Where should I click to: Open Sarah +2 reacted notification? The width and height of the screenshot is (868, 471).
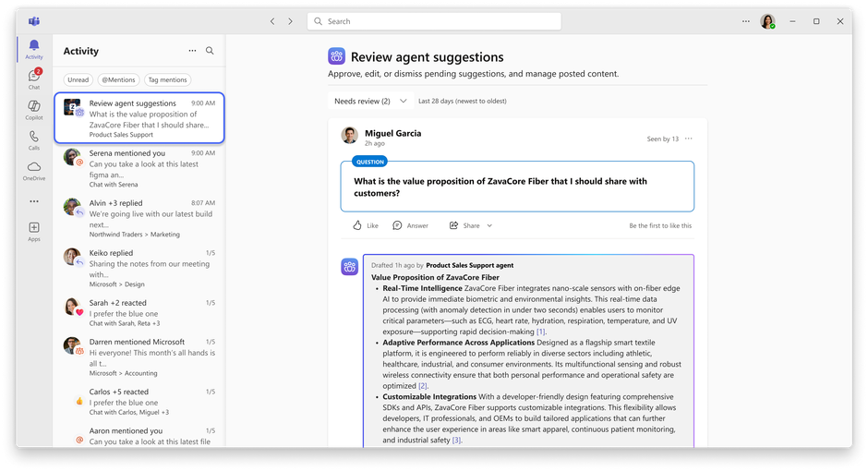click(x=139, y=312)
